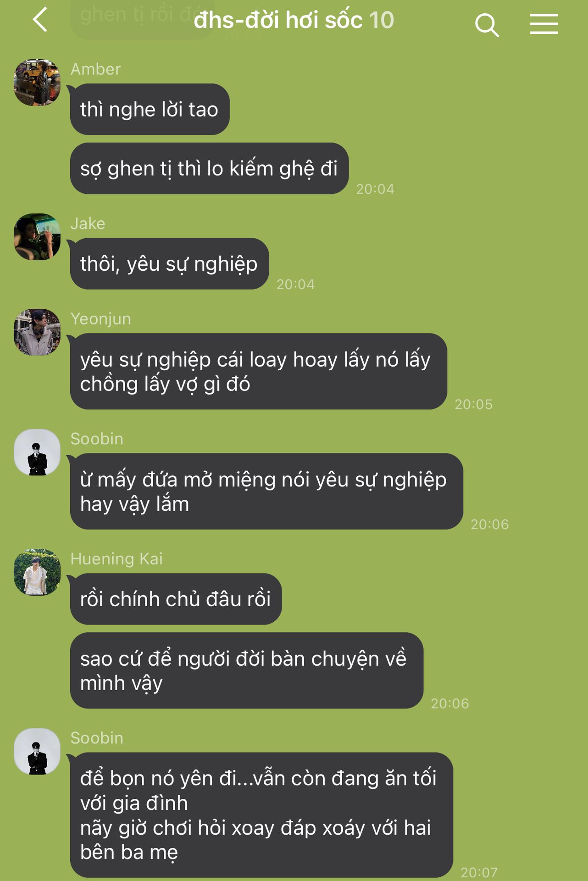Select the message starting "sao cứ để người đời"
588x881 pixels.
tap(246, 670)
